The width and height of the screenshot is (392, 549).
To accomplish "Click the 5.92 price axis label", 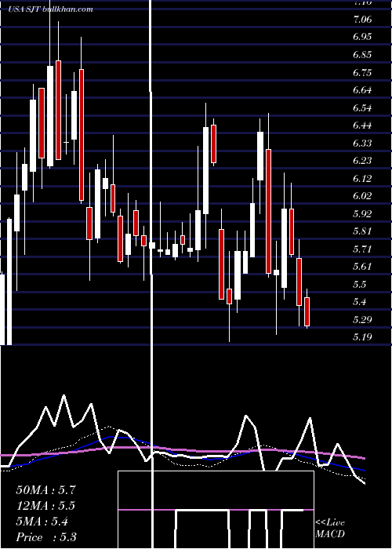I will (x=362, y=213).
